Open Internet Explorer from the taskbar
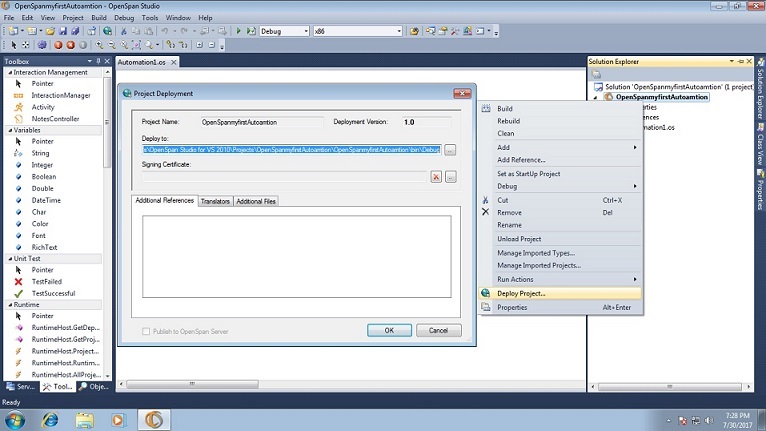The image size is (766, 431). pyautogui.click(x=50, y=420)
